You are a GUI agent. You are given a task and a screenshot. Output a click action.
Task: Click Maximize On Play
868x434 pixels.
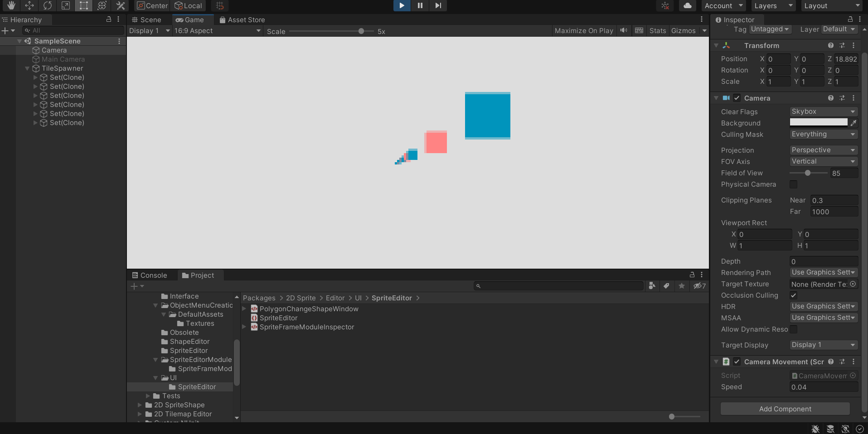(x=583, y=31)
